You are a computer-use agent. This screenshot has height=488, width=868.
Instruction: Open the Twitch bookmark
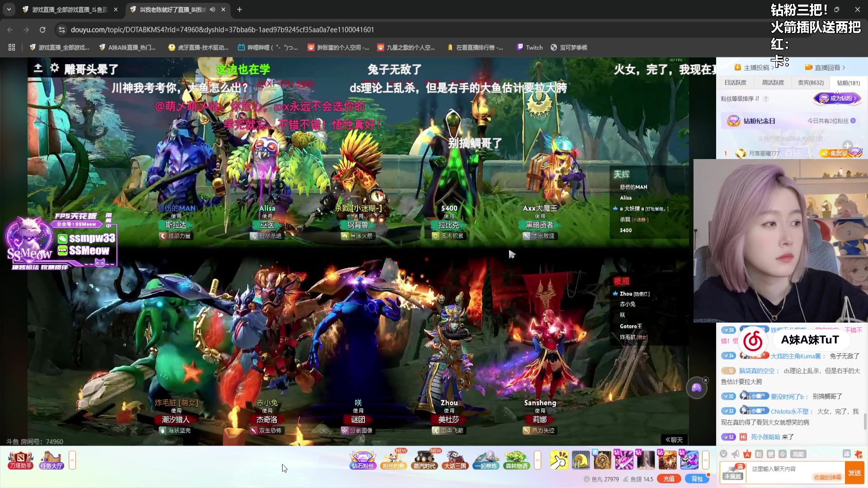(529, 47)
